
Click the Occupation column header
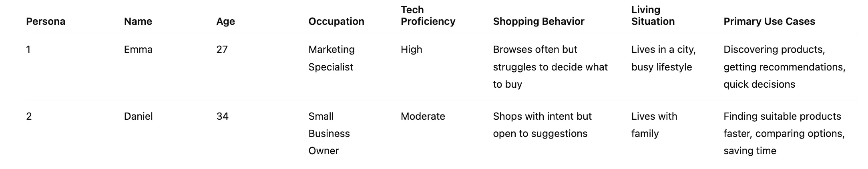click(x=336, y=21)
